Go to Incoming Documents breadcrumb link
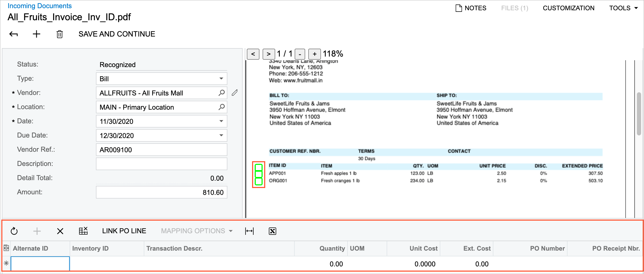644x274 pixels. tap(40, 6)
